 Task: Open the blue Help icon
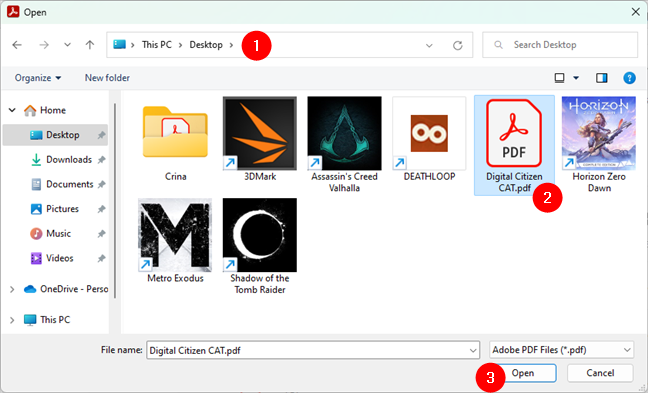pyautogui.click(x=629, y=78)
